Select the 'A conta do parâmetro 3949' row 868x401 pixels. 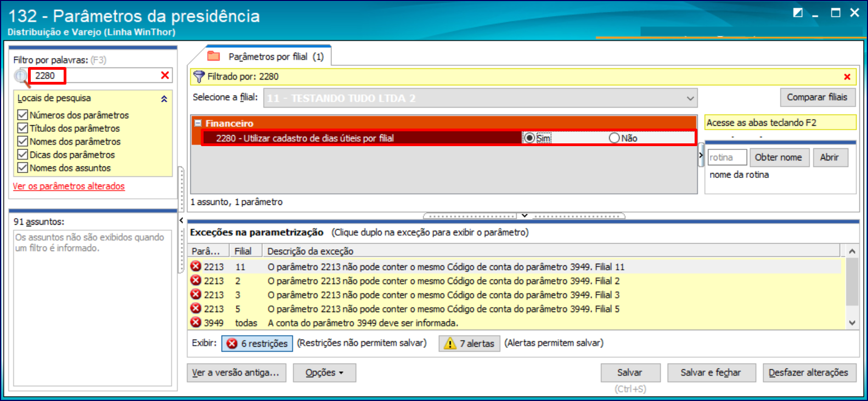514,322
